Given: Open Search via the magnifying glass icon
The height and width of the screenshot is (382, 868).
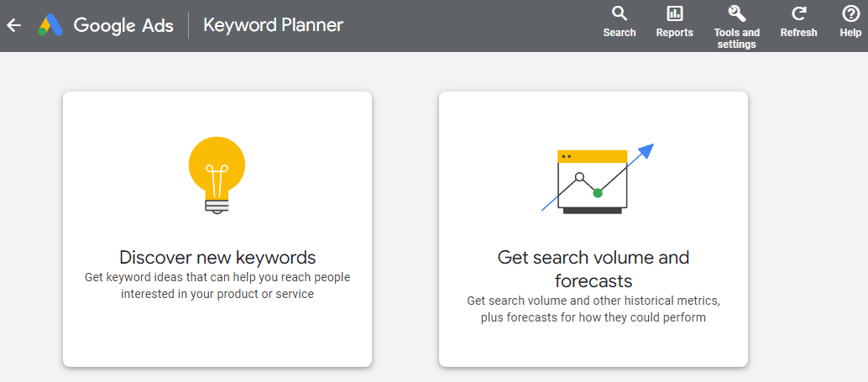Looking at the screenshot, I should tap(620, 13).
